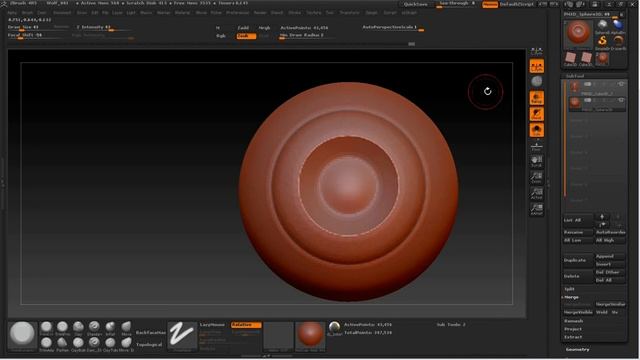Click the gray sphere icon on right shelf
This screenshot has height=360, width=640.
tap(537, 81)
